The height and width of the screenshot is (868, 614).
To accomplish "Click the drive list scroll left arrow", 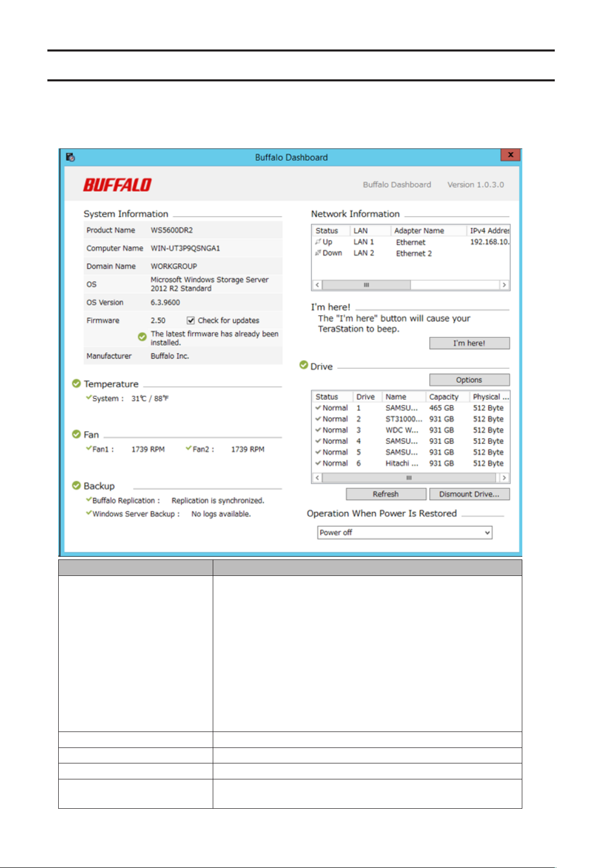I will point(317,478).
